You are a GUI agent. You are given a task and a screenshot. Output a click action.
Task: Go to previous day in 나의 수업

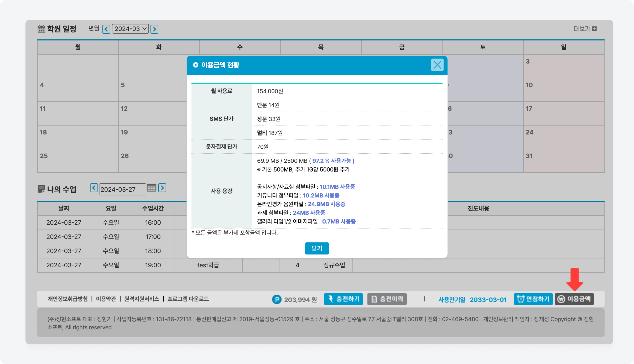point(94,188)
